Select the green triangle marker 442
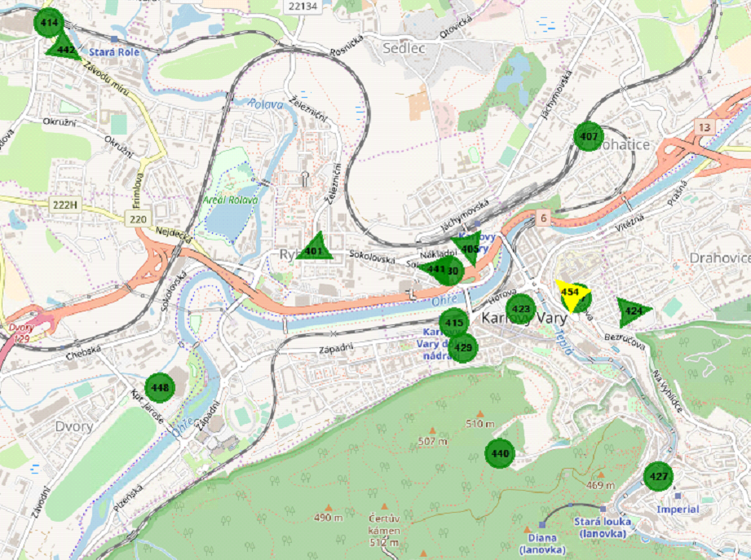Screen dimensions: 751x560 pyautogui.click(x=65, y=49)
